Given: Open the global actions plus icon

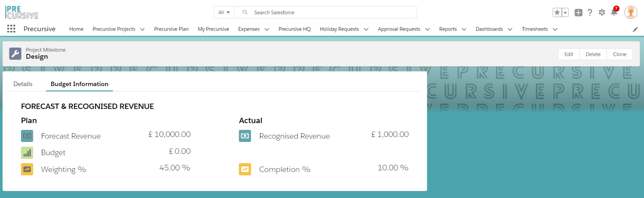Looking at the screenshot, I should 578,13.
